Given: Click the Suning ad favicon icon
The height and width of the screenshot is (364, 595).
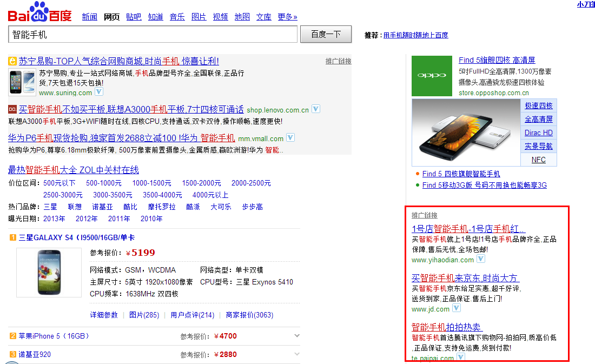Looking at the screenshot, I should point(12,61).
